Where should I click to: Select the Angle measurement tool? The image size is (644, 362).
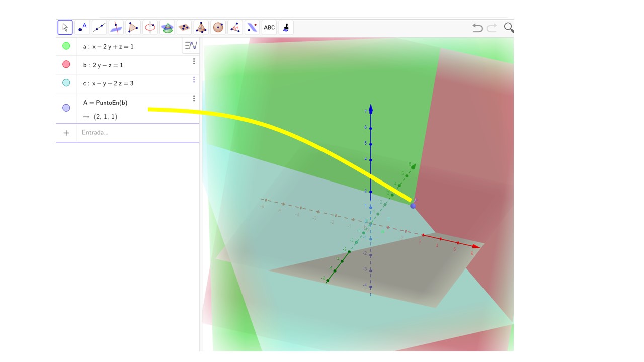[x=235, y=27]
